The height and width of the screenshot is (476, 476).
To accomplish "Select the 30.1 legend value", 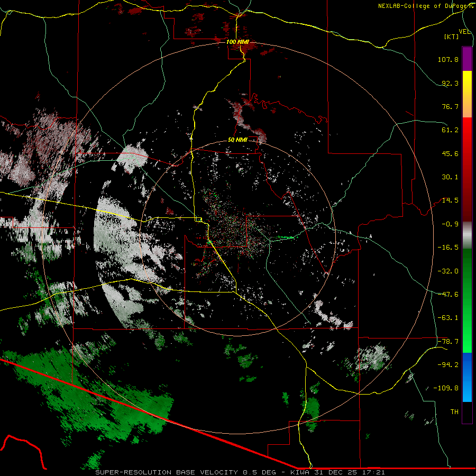I will [x=450, y=177].
